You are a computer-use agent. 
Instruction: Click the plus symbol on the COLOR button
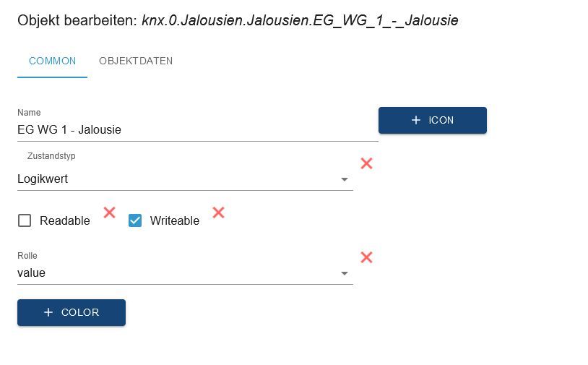click(48, 312)
